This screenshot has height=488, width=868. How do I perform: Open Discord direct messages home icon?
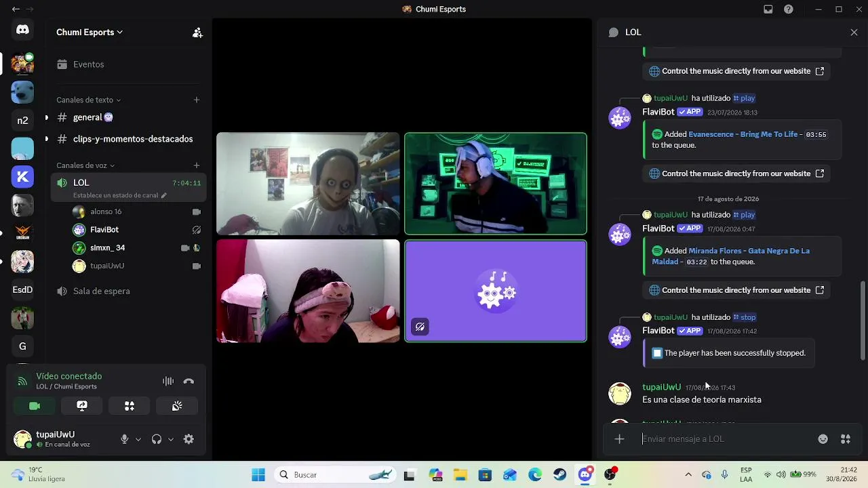pyautogui.click(x=22, y=30)
